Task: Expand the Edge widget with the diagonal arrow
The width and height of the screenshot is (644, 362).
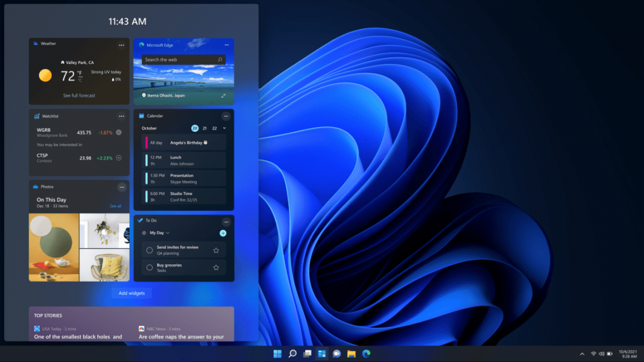Action: coord(223,95)
